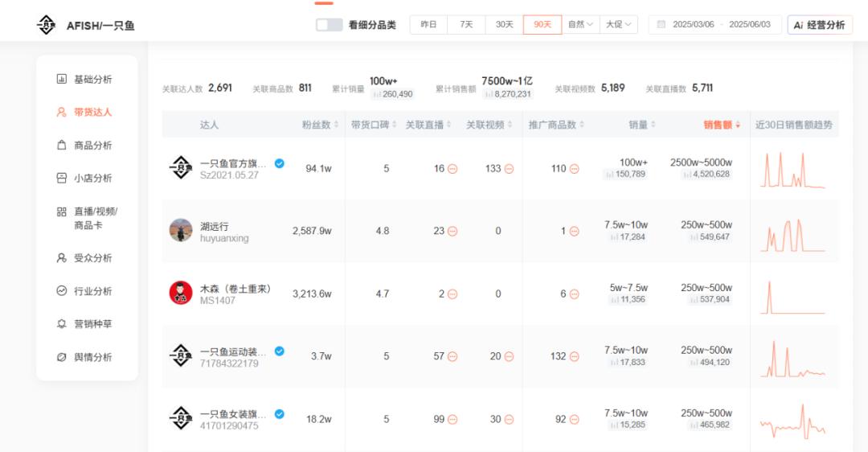This screenshot has height=452, width=868.
Task: Sort table by 关联视频 column
Action: (x=489, y=125)
